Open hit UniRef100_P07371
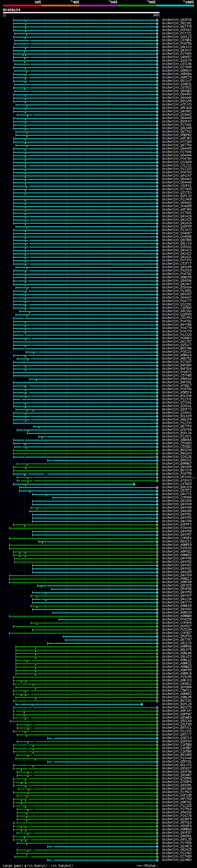Screen dimensions: 197x868 coord(176,33)
